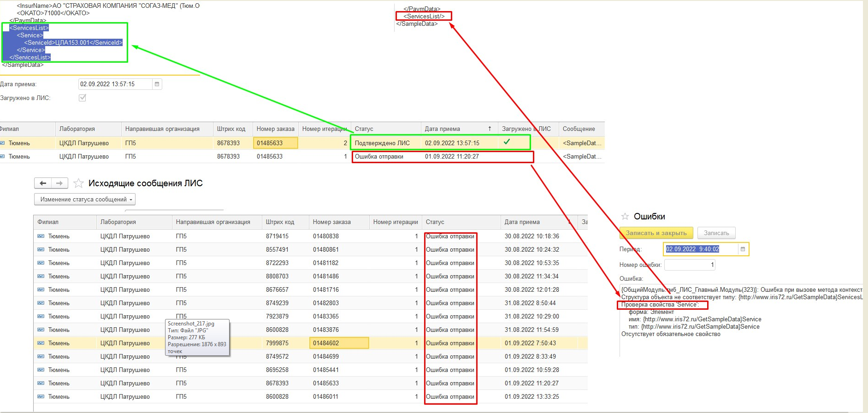This screenshot has height=413, width=868.
Task: Open calendar picker in the Период field
Action: [743, 249]
